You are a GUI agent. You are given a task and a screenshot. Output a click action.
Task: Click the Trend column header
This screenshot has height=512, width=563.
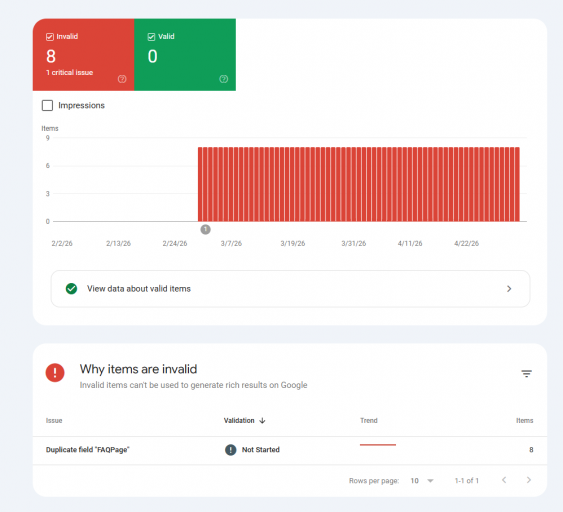tap(369, 420)
